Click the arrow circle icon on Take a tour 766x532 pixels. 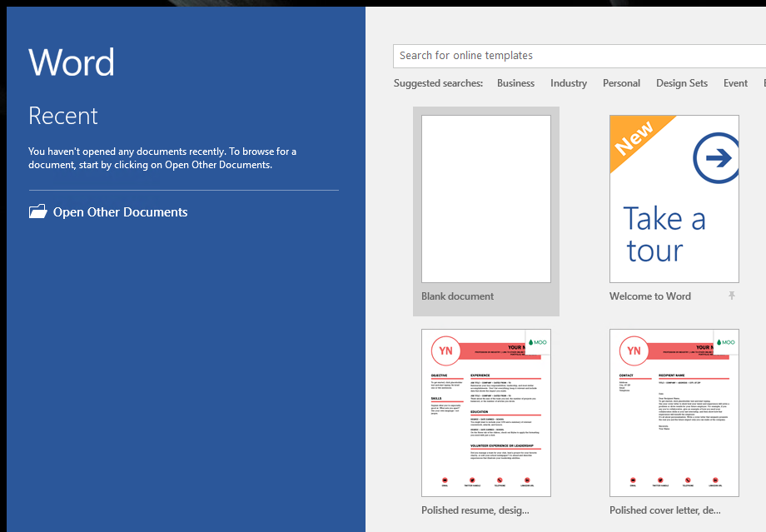pyautogui.click(x=716, y=158)
